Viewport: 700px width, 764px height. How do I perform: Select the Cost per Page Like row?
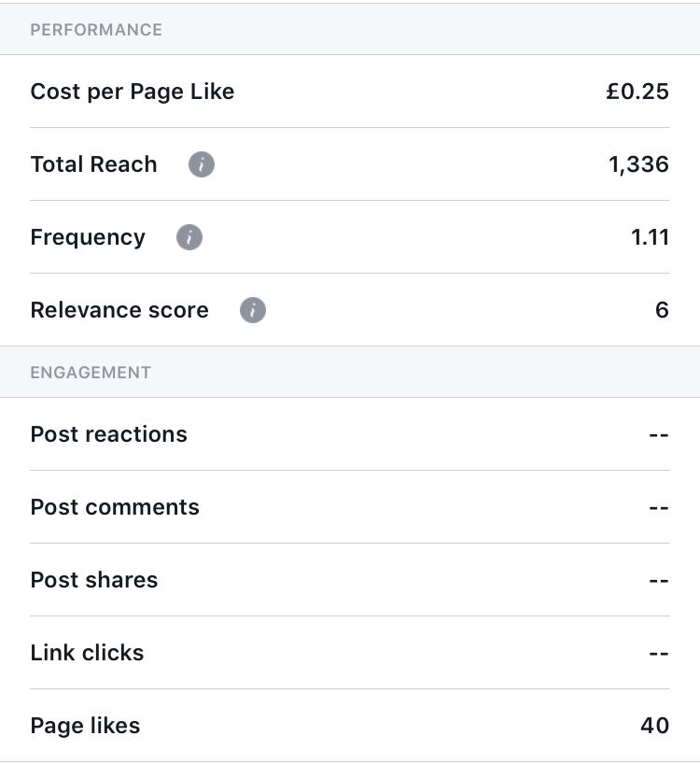click(350, 92)
